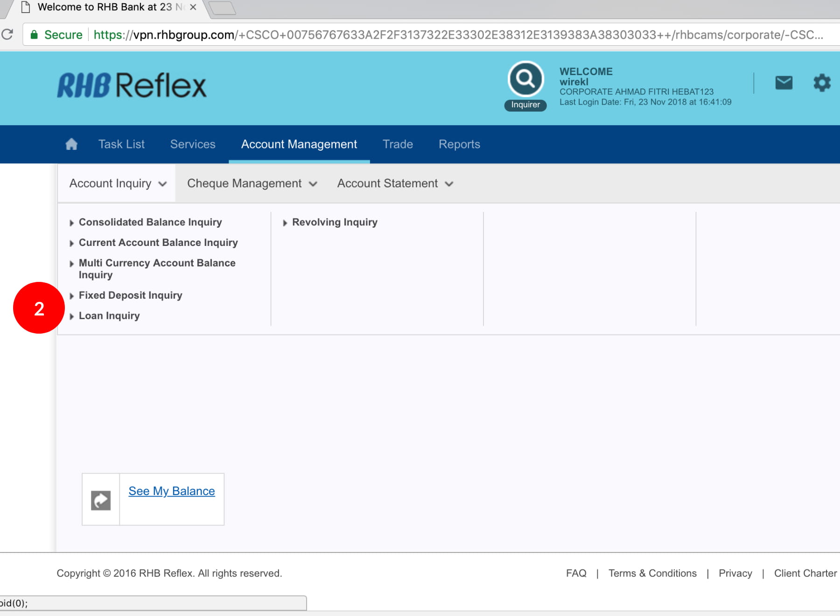This screenshot has width=840, height=616.
Task: Expand the Account Statement dropdown
Action: pyautogui.click(x=395, y=183)
